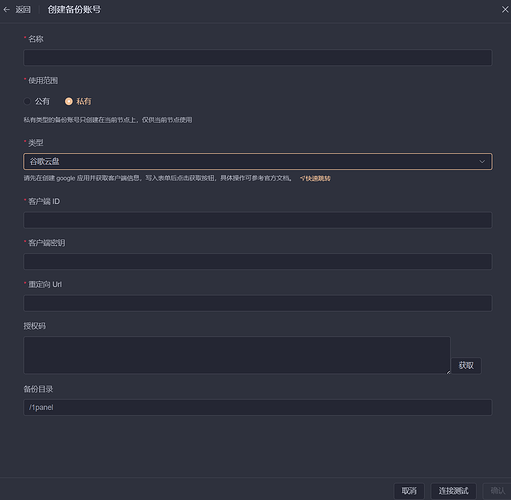Focus the 客户端密钥 input field
Viewport: 511px width, 500px height.
coord(258,261)
